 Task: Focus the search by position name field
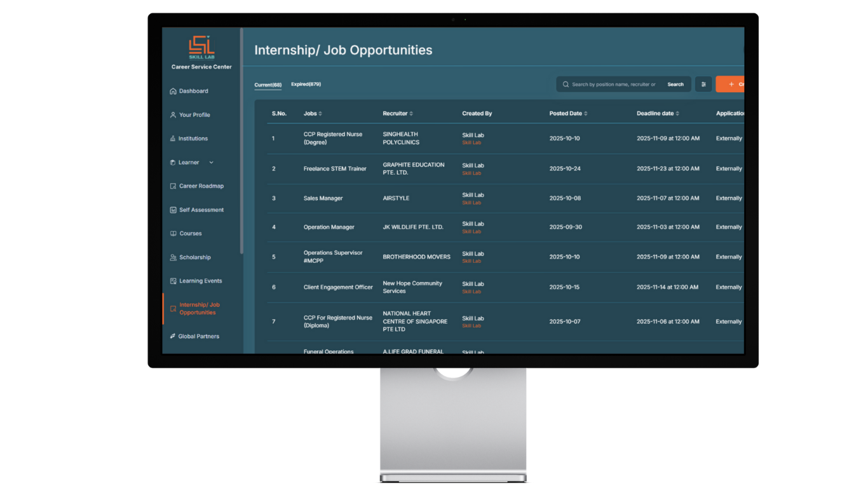(613, 85)
